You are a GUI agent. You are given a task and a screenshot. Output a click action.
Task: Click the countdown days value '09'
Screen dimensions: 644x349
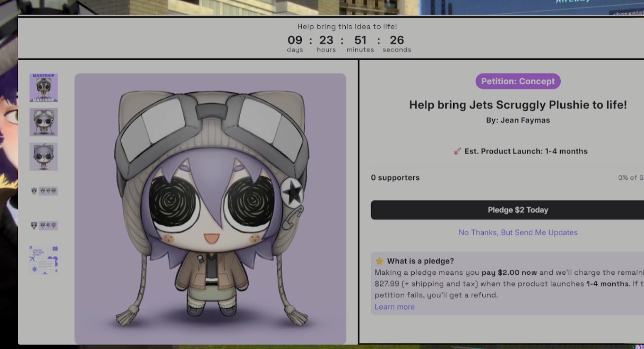(295, 40)
